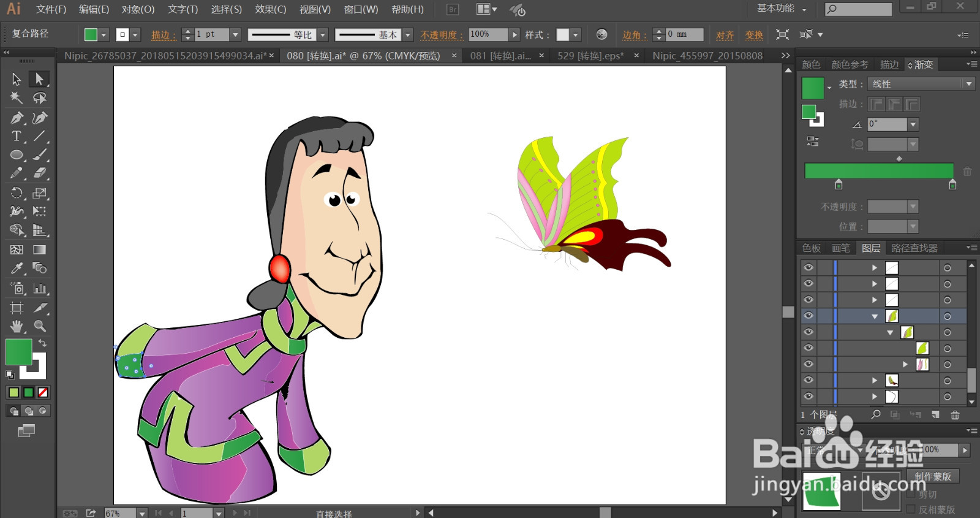980x518 pixels.
Task: Switch to the 颜色参考 panel tab
Action: point(850,64)
